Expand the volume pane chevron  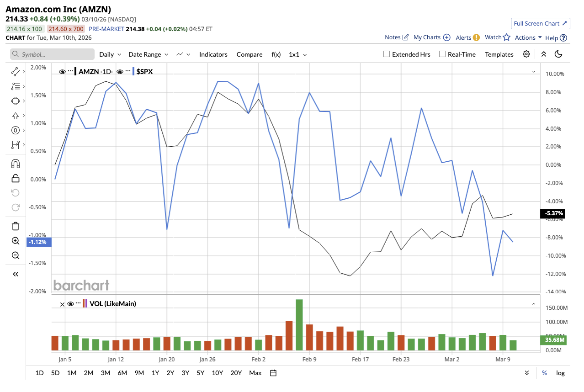[x=534, y=303]
